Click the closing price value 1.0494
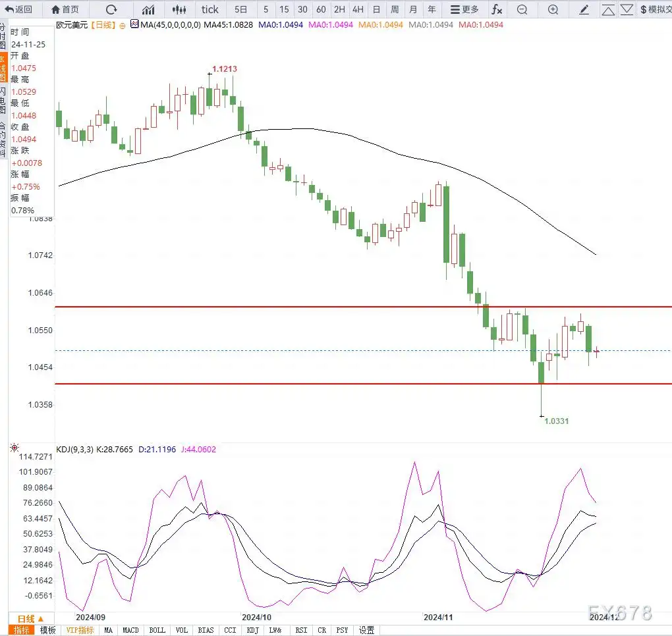672x636 pixels. tap(24, 139)
